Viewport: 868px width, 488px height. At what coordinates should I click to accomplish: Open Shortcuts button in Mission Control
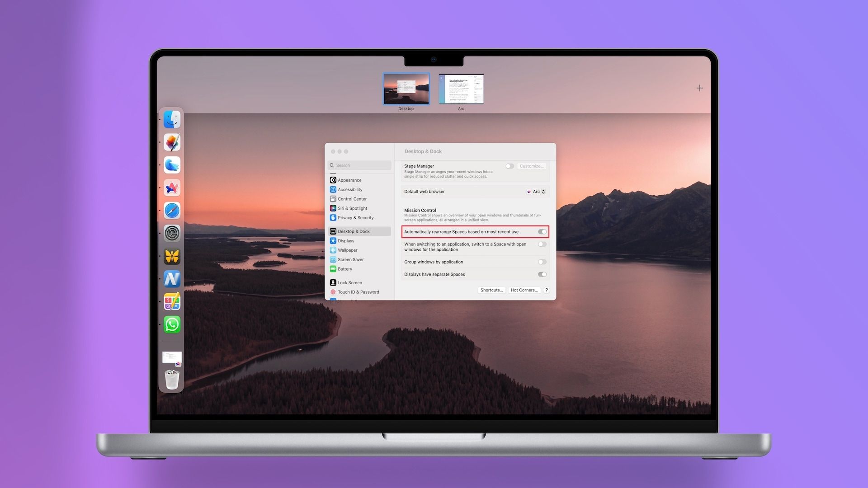click(x=490, y=290)
